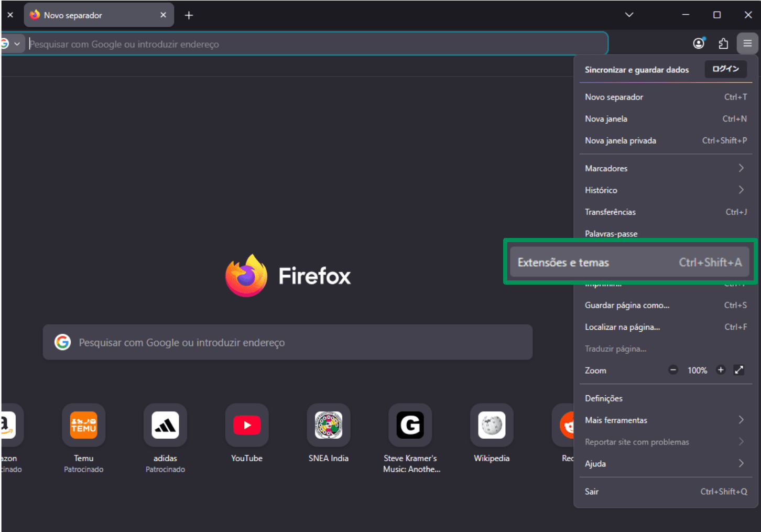
Task: Click the new tab plus button
Action: 189,15
